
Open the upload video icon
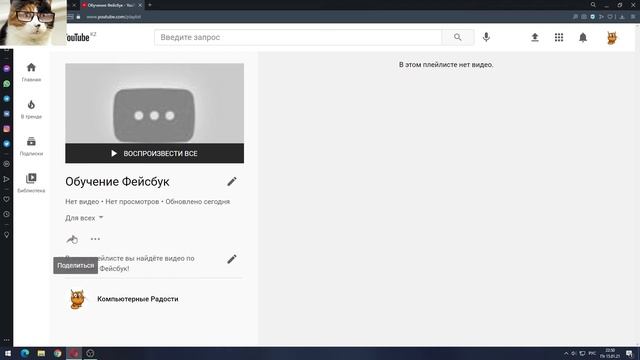click(535, 38)
